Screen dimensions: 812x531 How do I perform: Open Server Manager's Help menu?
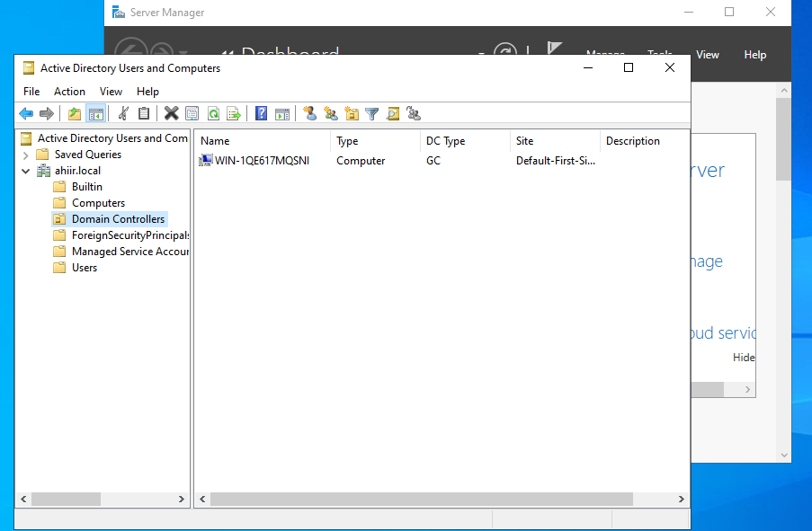click(754, 55)
